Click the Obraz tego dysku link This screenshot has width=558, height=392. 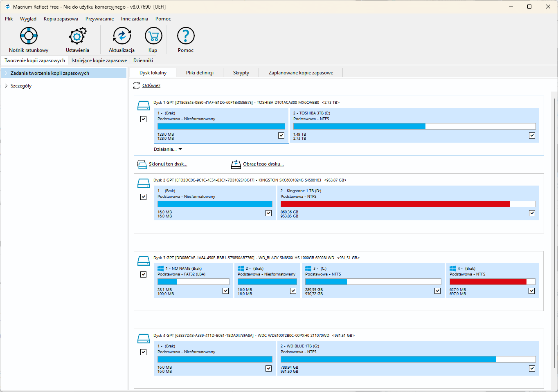263,164
